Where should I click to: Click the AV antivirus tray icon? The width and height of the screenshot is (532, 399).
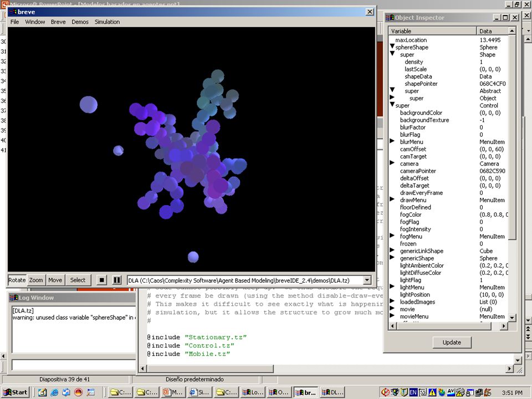click(x=451, y=392)
